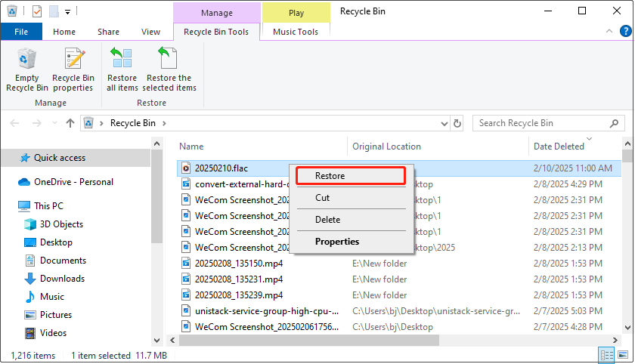Click the file list down scroll arrow

627,327
